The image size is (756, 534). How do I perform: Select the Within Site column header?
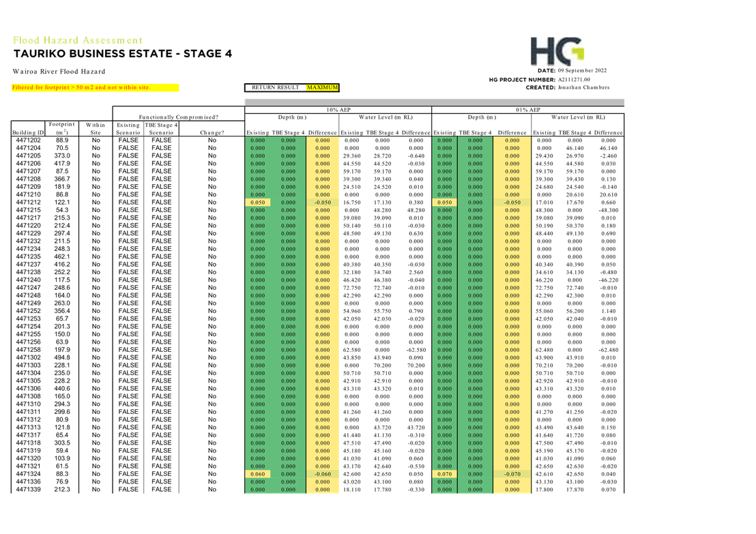[96, 128]
